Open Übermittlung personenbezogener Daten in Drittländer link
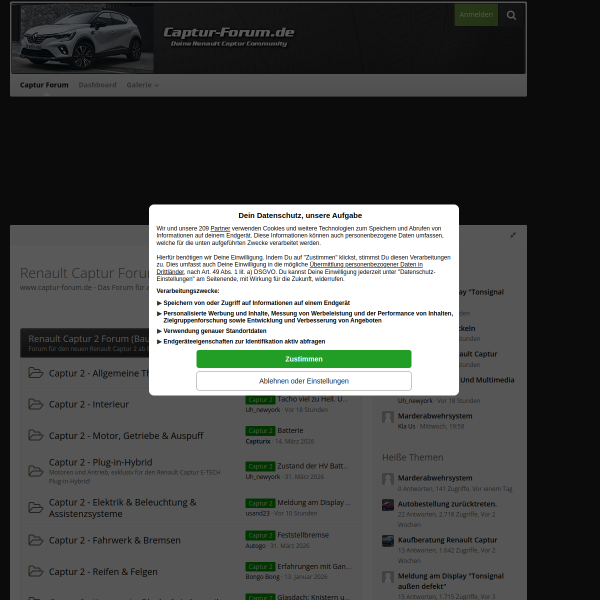Image resolution: width=600 pixels, height=600 pixels. point(366,265)
